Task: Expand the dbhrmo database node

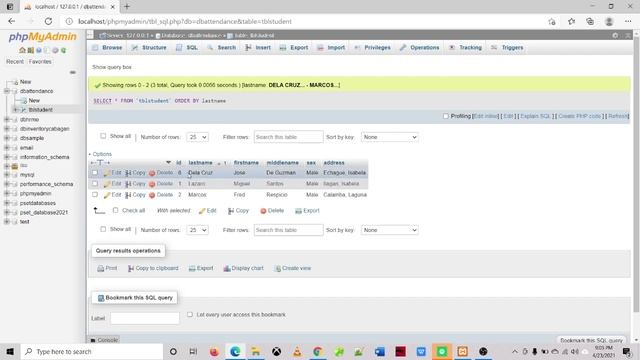Action: 7,119
